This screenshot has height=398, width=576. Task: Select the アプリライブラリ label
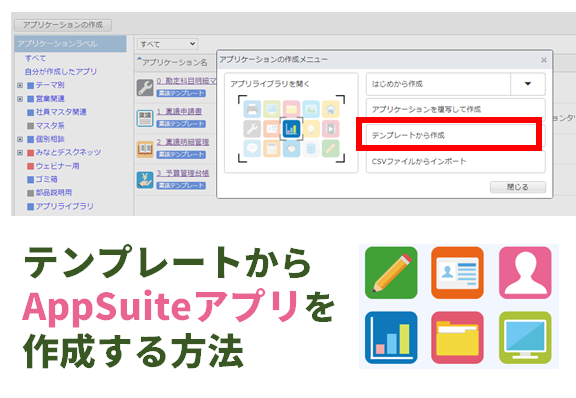click(65, 207)
